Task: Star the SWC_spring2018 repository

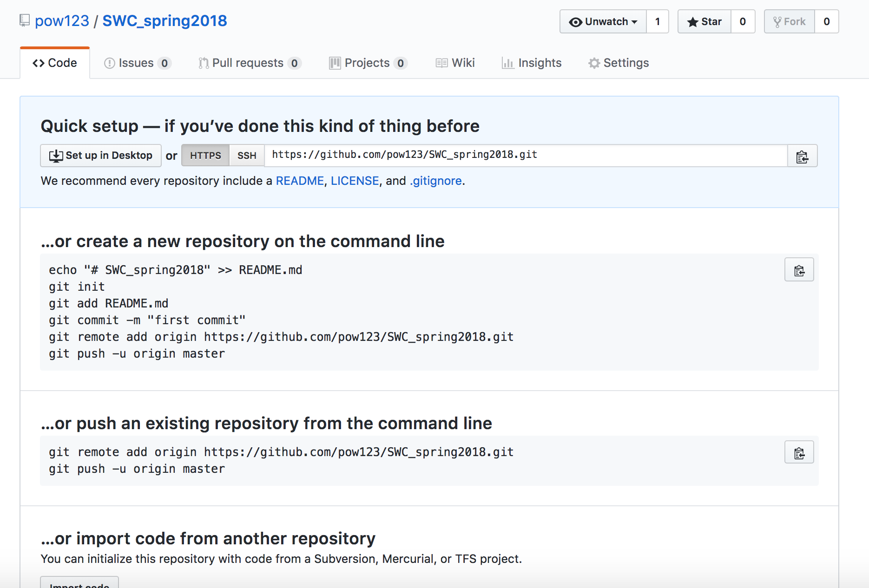Action: pos(704,21)
